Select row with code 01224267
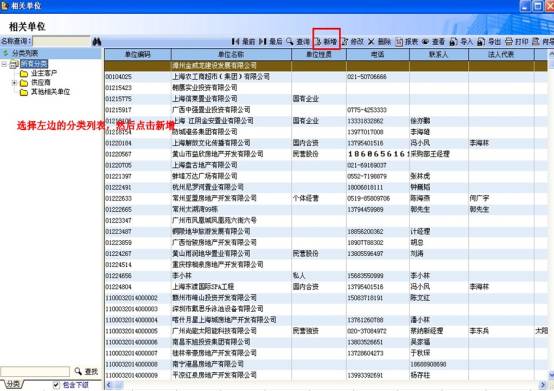Screen dimensions: 554x391 pyautogui.click(x=326, y=254)
